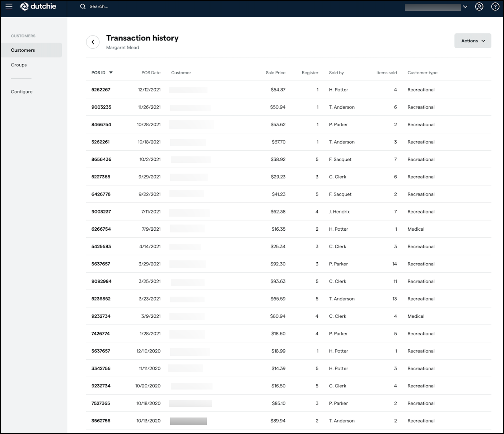Open transaction 5262267
Screen dimensions: 504x434
click(x=101, y=89)
